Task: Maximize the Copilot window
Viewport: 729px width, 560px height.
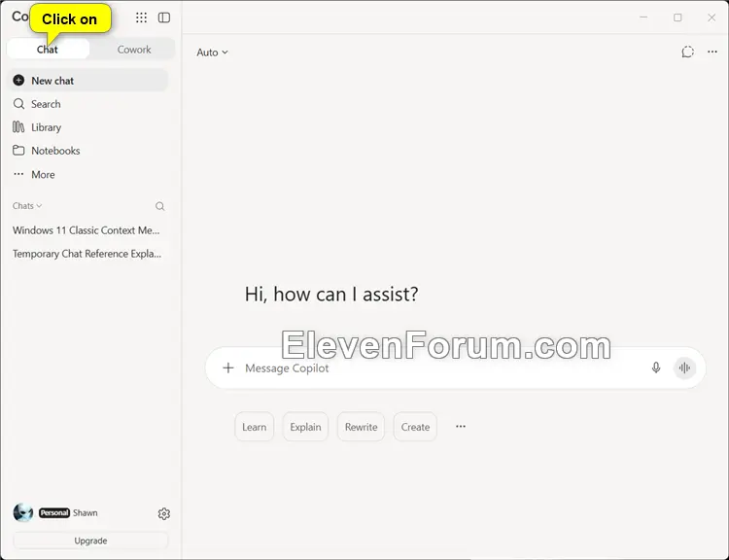Action: 677,17
